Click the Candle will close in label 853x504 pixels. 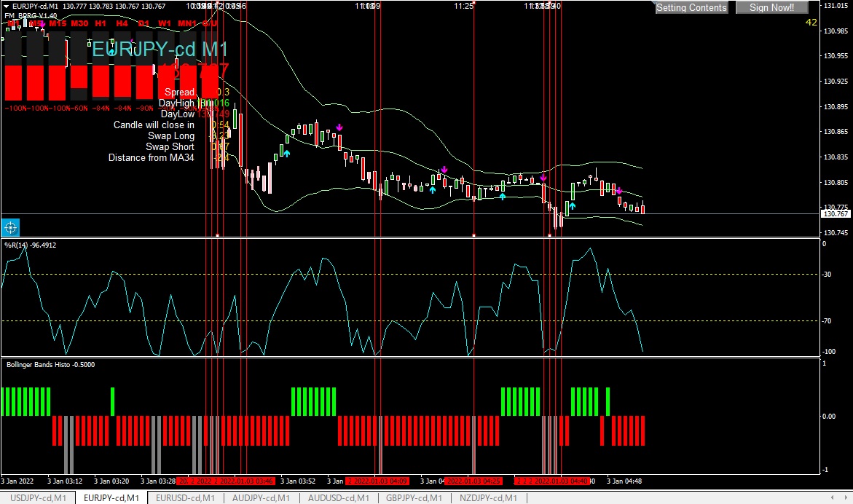(x=154, y=125)
